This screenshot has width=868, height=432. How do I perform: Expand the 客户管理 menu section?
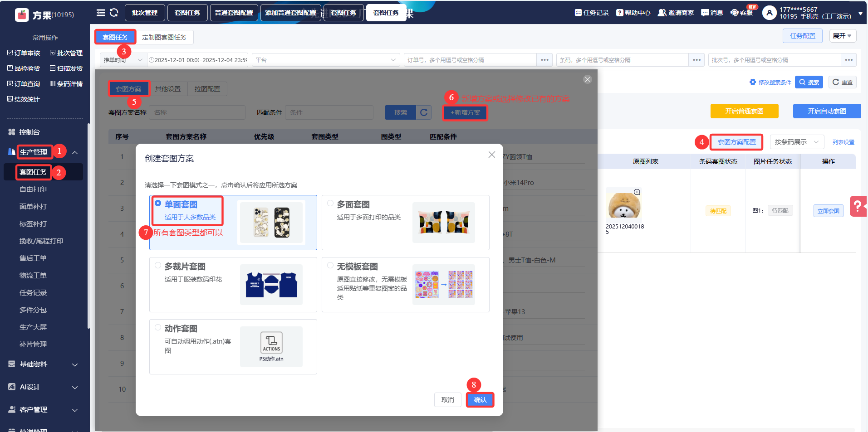click(x=75, y=410)
